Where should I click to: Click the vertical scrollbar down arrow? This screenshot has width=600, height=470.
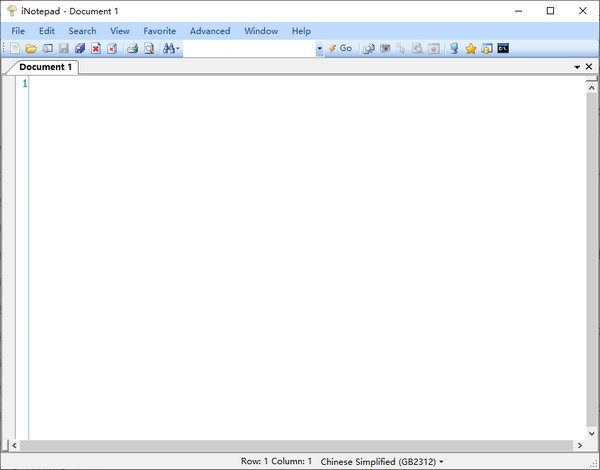[592, 433]
